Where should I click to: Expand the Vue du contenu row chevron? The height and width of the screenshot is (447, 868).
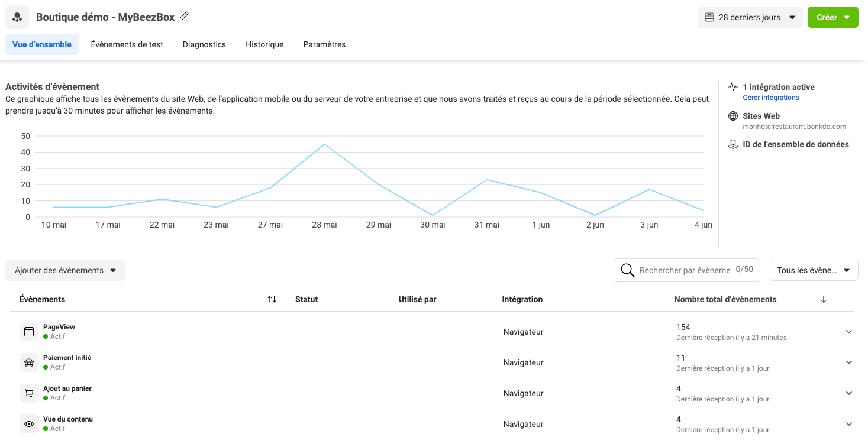pos(849,424)
